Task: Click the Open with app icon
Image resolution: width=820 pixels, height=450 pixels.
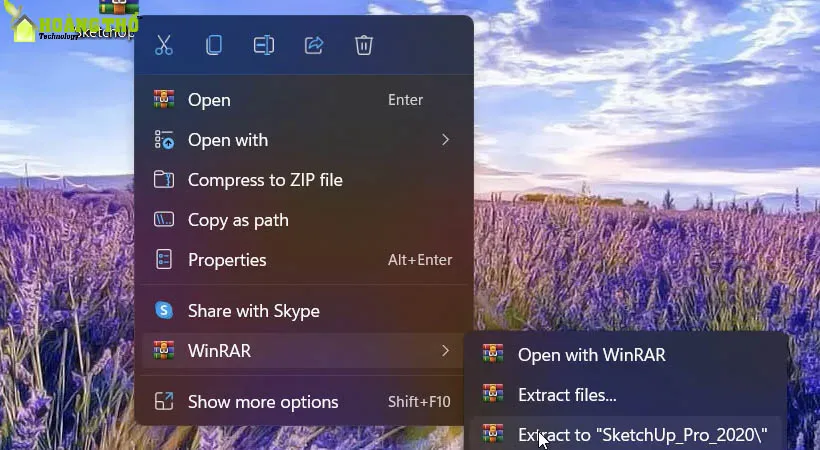Action: point(164,140)
